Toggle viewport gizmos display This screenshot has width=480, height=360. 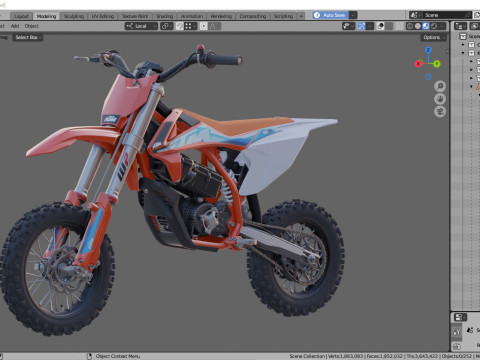tap(362, 26)
